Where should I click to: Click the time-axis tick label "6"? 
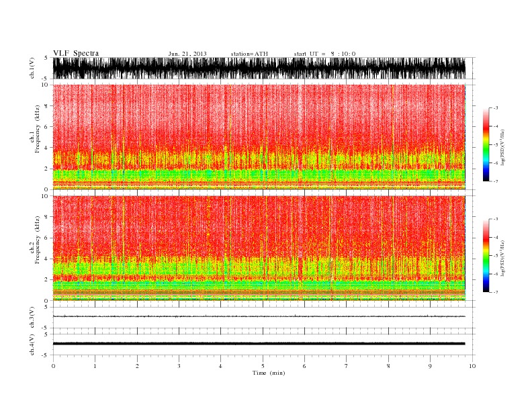(x=304, y=366)
